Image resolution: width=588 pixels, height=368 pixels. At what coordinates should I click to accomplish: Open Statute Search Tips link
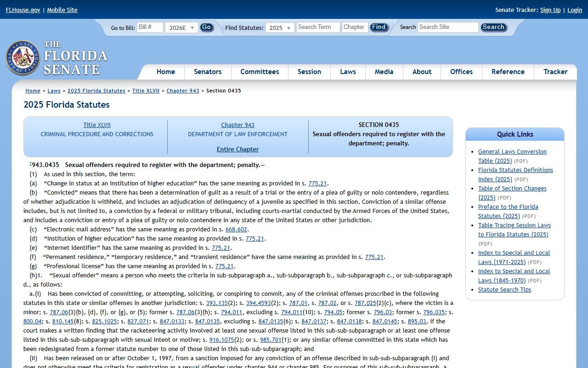click(x=504, y=290)
